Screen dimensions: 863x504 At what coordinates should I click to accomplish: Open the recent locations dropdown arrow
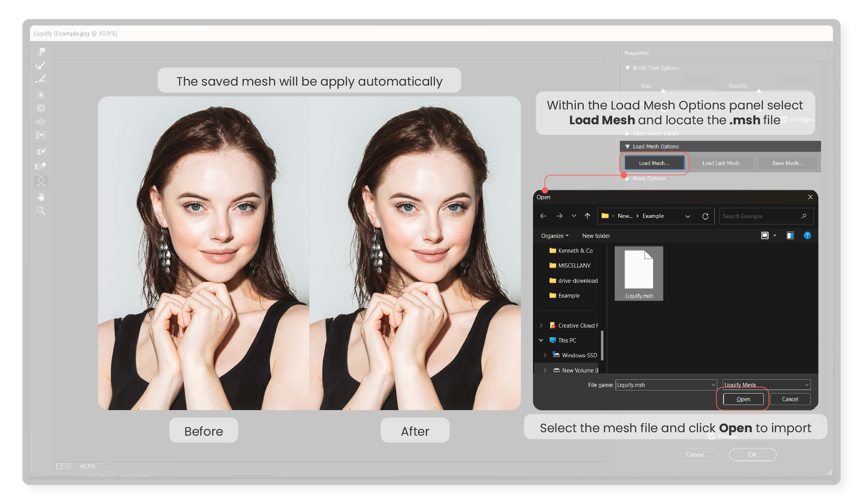(x=574, y=216)
